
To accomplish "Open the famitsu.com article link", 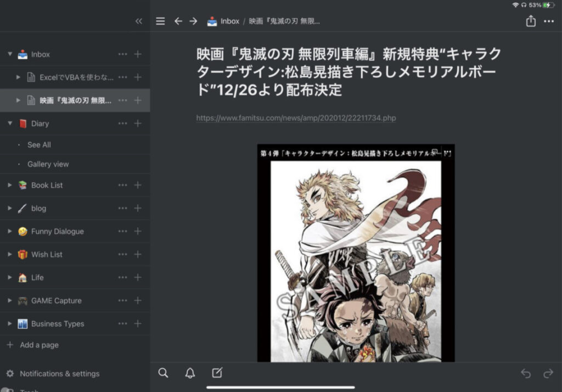I will (x=296, y=118).
